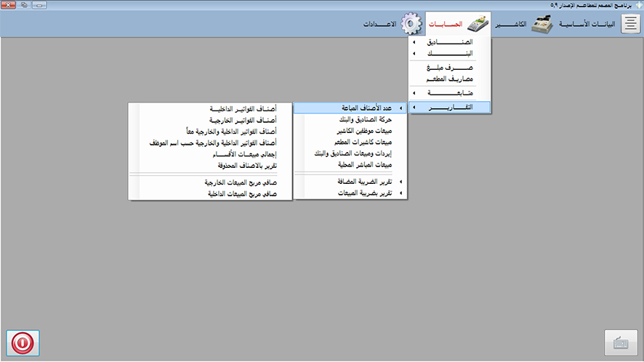
Task: Click the card terminal icon for الحسابات
Action: click(476, 24)
